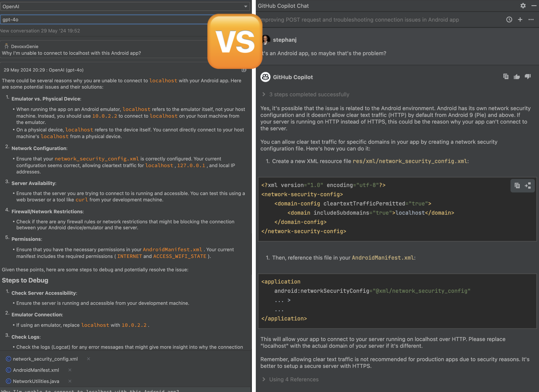Viewport: 539px width, 392px height.
Task: Copy the GitHub Copilot response
Action: 506,77
